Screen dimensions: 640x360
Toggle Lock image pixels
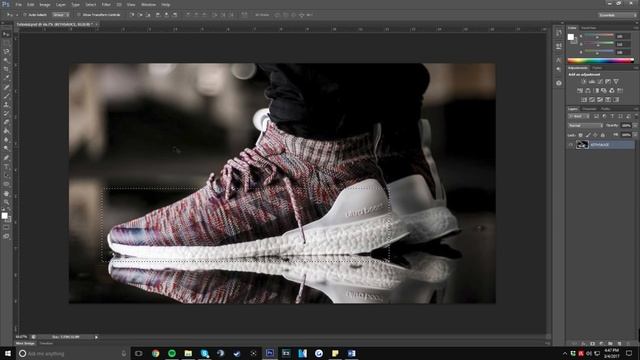click(x=588, y=135)
